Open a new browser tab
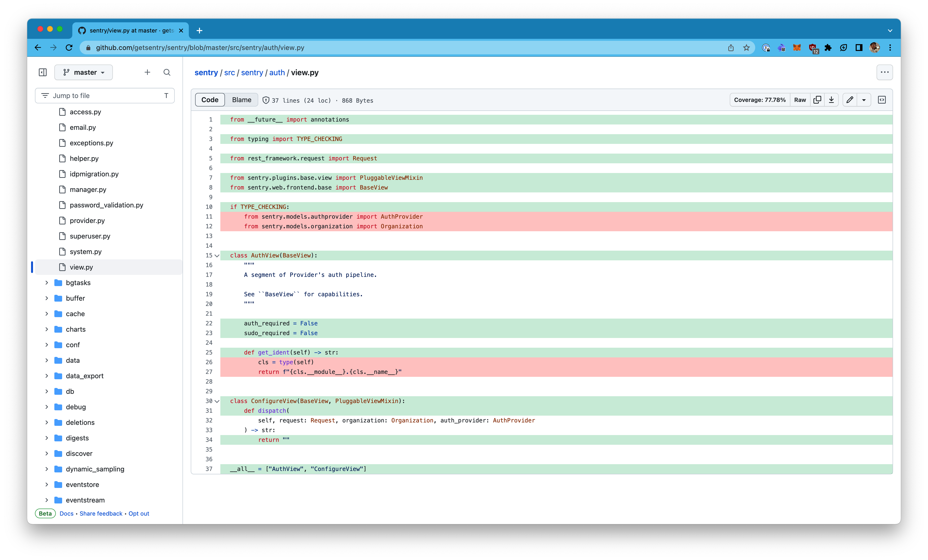 pos(200,31)
